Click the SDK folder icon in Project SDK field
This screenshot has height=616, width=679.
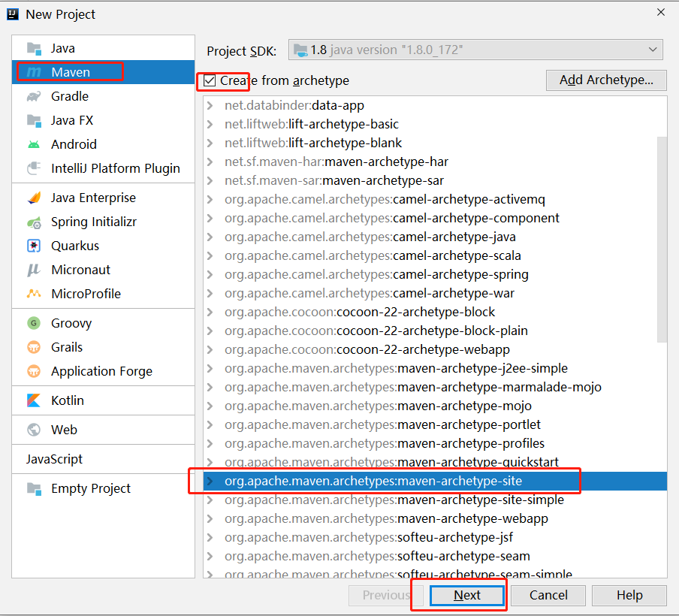300,50
